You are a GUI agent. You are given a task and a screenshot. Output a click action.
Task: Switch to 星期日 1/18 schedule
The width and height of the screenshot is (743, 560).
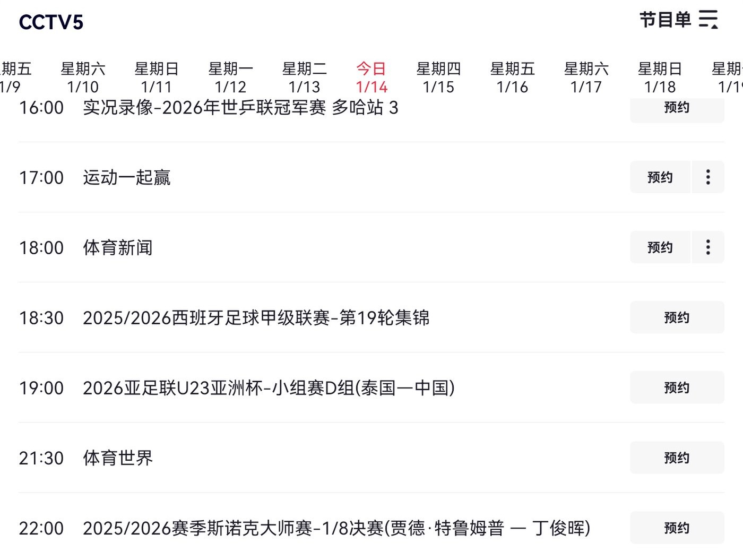tap(660, 77)
